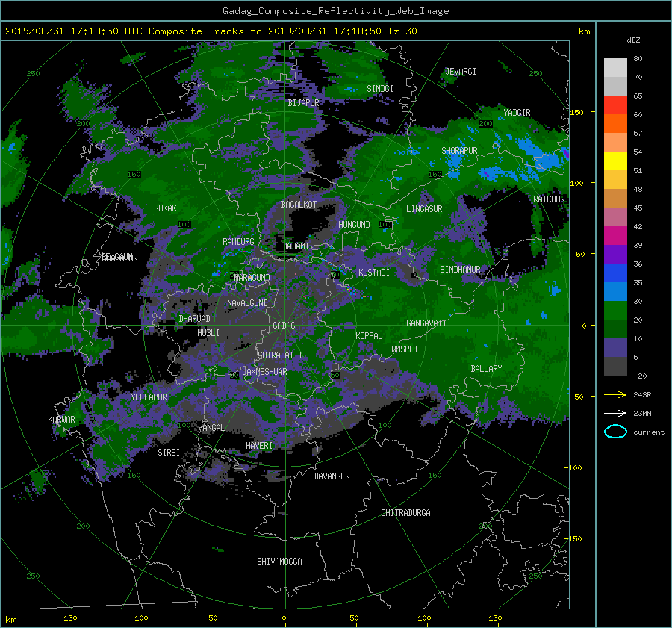
Task: Click the NAVALGUND city label
Action: 247,302
